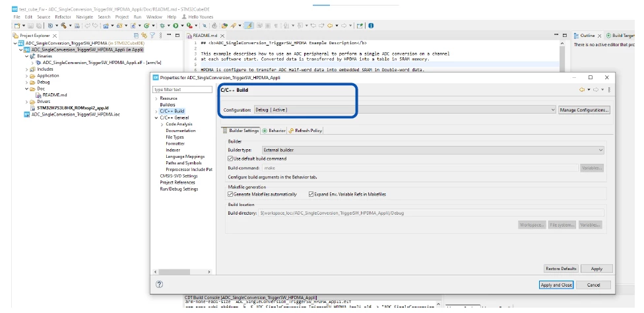
Task: Click Link with Editor icon in Project Explorer
Action: (144, 36)
